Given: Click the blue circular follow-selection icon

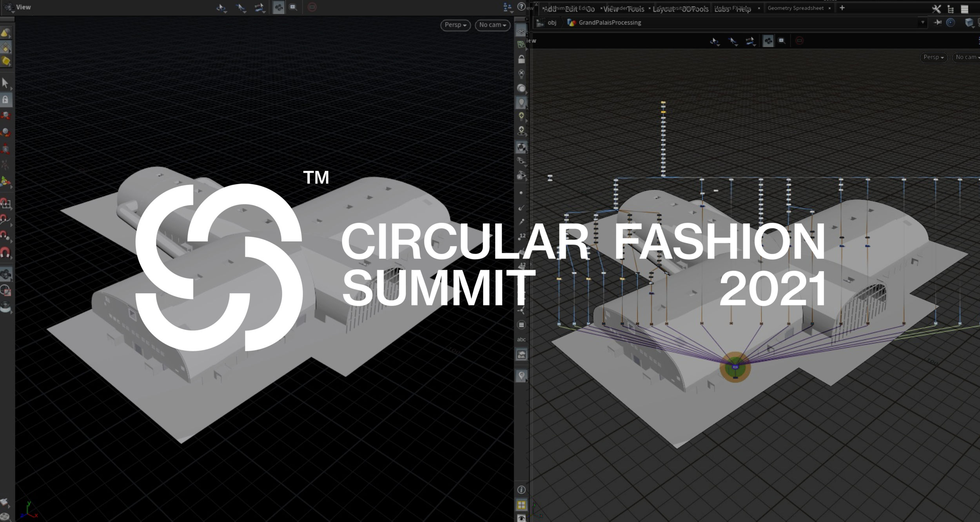Looking at the screenshot, I should 951,22.
